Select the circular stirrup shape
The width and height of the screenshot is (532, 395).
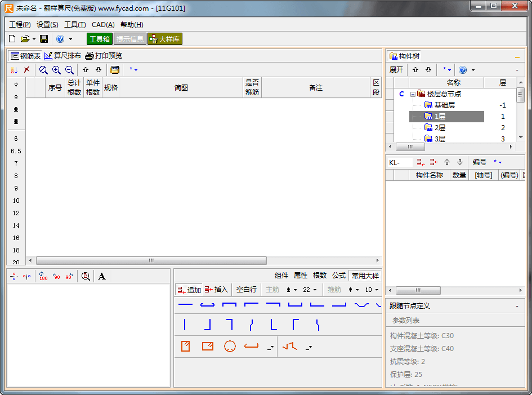tap(230, 346)
